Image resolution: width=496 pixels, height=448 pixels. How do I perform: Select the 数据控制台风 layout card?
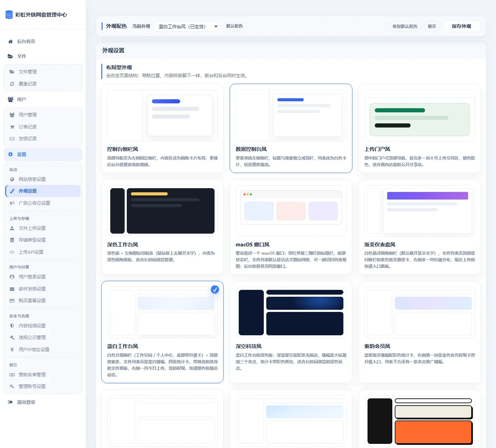click(x=291, y=128)
